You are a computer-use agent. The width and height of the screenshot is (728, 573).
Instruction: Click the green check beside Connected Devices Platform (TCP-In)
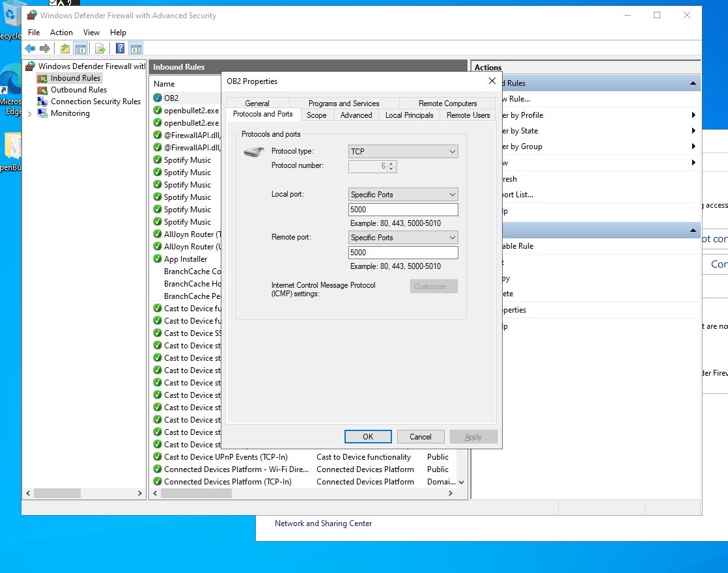[158, 482]
